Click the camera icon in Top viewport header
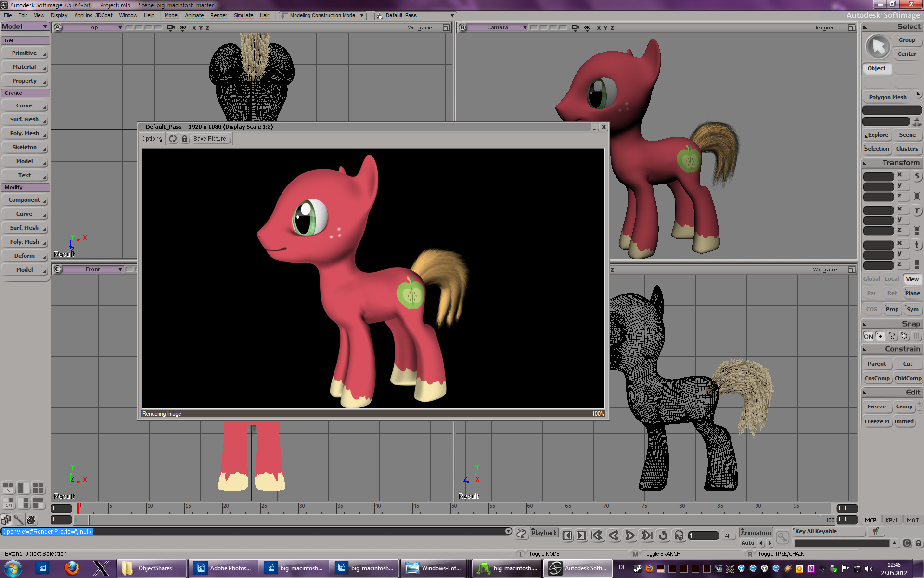924x578 pixels. coord(170,27)
